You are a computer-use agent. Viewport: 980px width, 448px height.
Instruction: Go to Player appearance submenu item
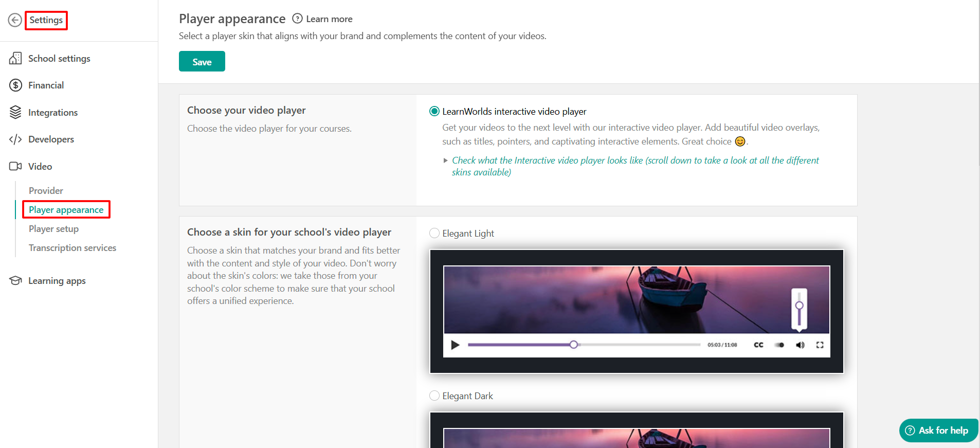point(66,209)
